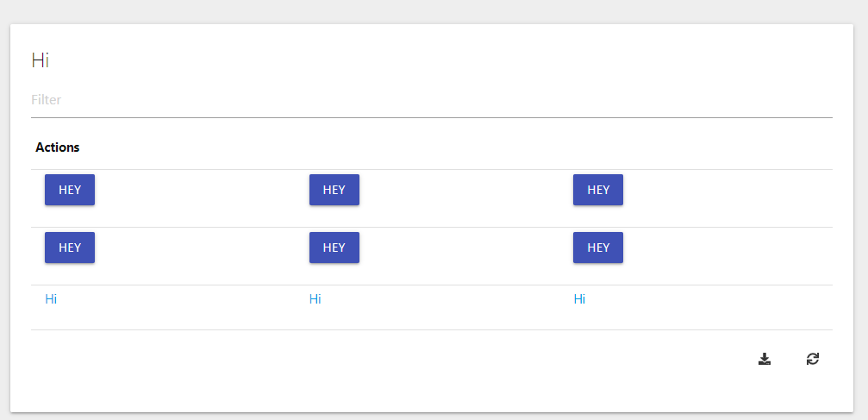Screen dimensions: 868x420
Task: Click the HEY button in first row, left column
Action: pyautogui.click(x=70, y=190)
